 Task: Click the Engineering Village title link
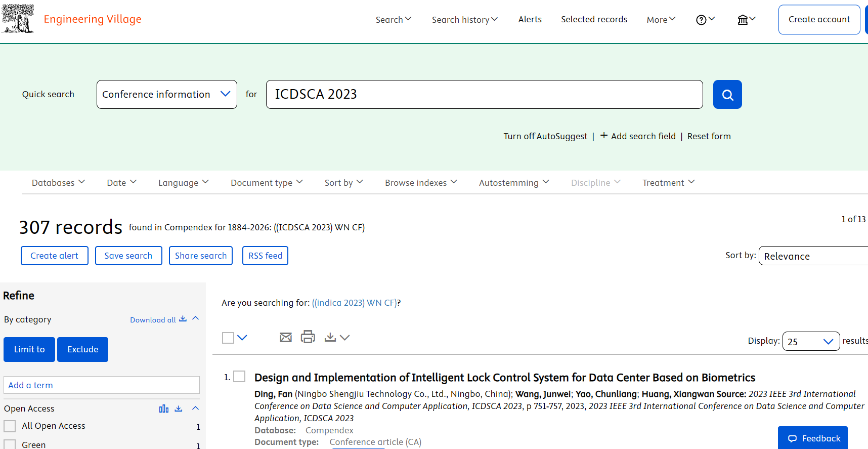93,19
